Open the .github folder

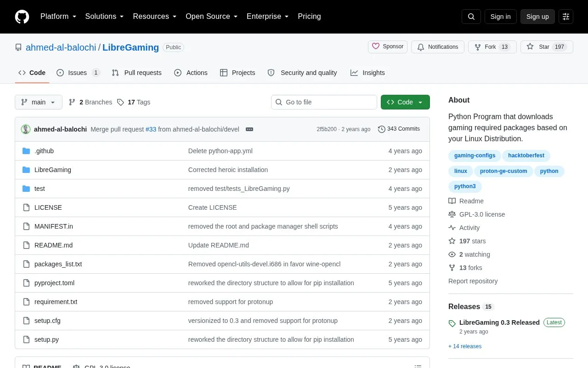pos(44,151)
